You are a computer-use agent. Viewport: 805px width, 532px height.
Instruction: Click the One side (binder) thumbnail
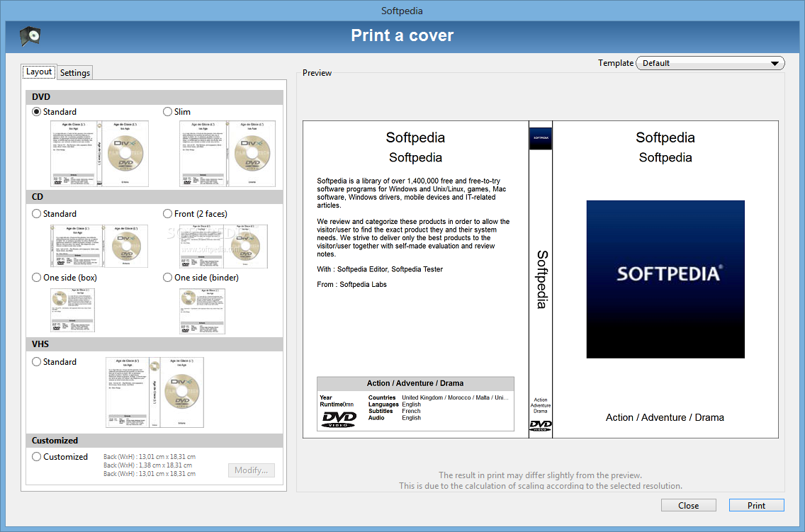[202, 312]
